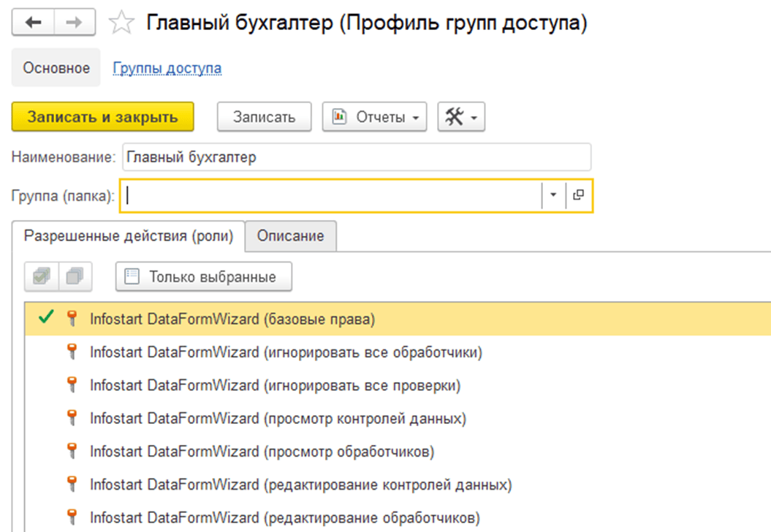Click the key icon for редактирование обработчиков

[72, 517]
